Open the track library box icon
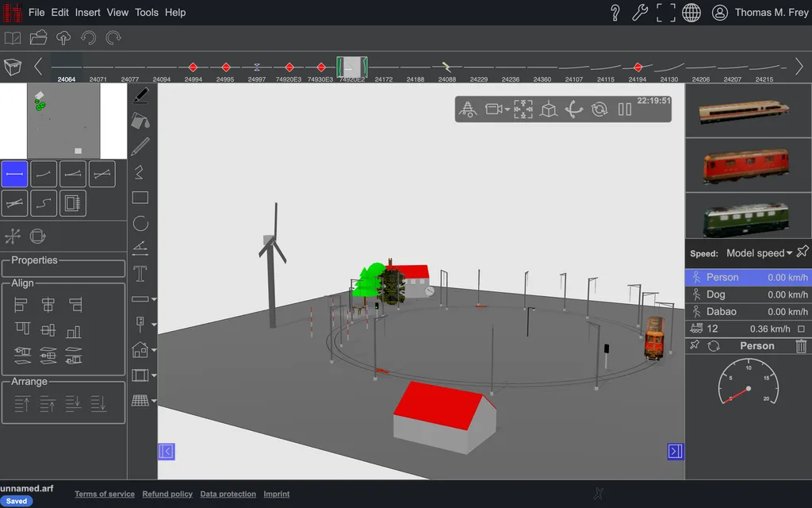The height and width of the screenshot is (508, 812). pyautogui.click(x=13, y=67)
